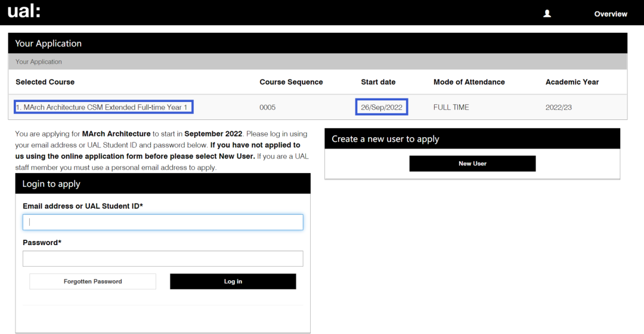This screenshot has height=334, width=644.
Task: Click the Mode of Attendance column header
Action: (469, 82)
